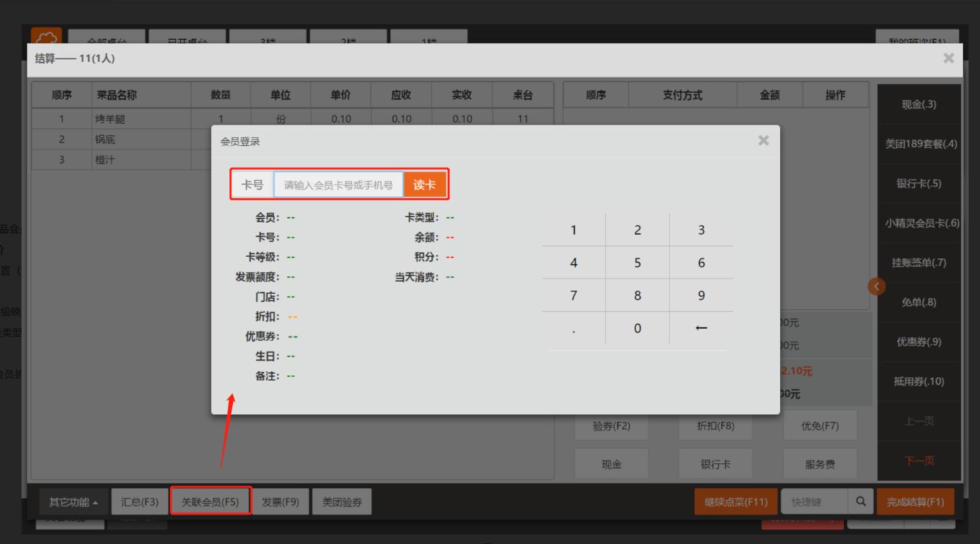Focus the 快捷键 search field
Viewport: 980px width, 544px height.
pyautogui.click(x=816, y=502)
